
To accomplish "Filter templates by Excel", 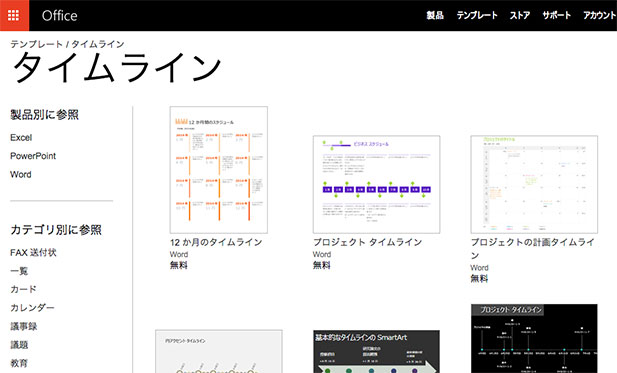I will [x=21, y=138].
